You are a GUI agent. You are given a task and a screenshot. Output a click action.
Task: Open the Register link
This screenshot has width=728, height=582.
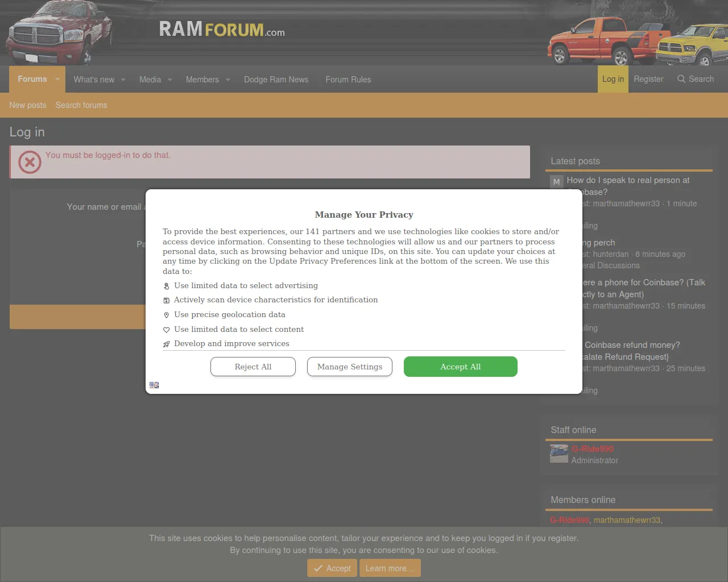click(648, 79)
